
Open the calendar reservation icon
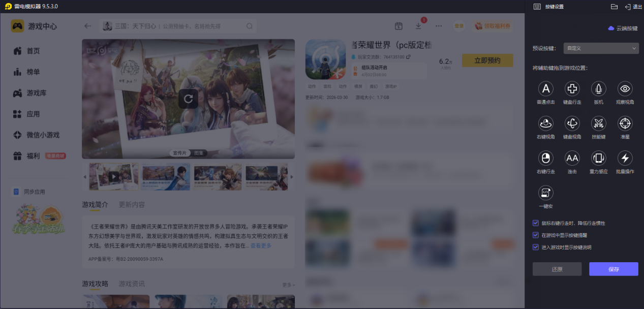[398, 26]
